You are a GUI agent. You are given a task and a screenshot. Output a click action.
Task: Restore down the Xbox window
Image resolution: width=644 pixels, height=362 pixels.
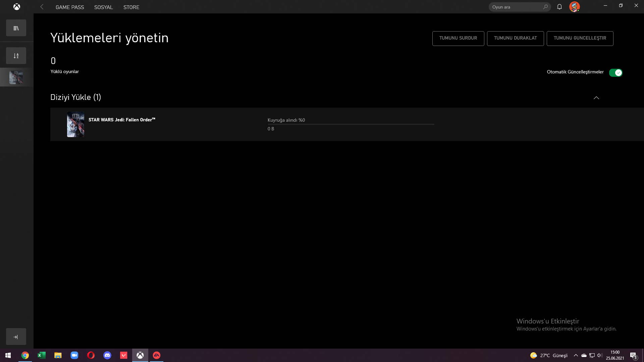pos(621,6)
